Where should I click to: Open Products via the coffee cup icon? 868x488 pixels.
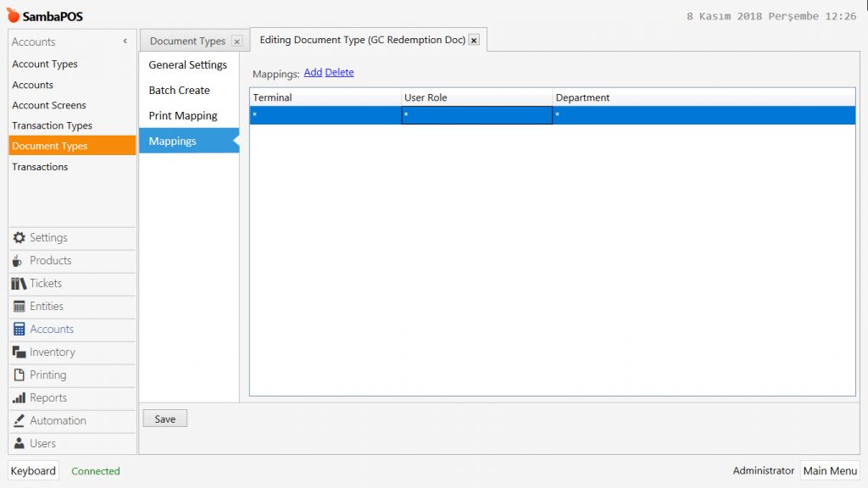(19, 261)
